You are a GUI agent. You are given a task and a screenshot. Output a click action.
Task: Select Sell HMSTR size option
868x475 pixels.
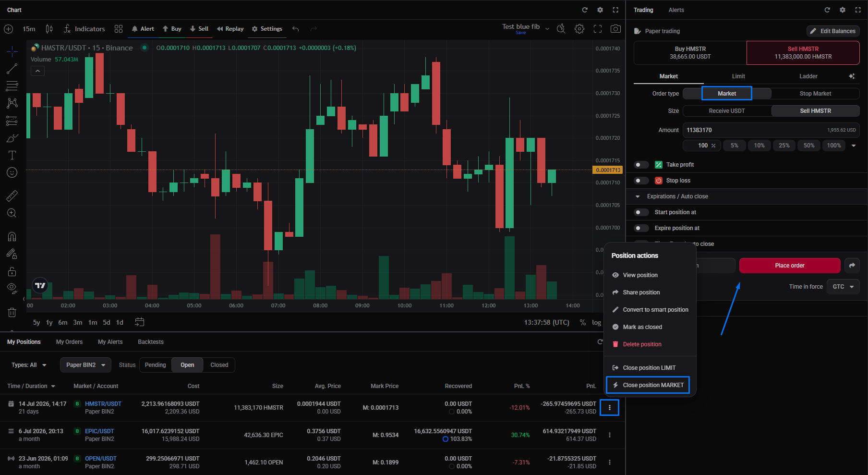pyautogui.click(x=815, y=111)
